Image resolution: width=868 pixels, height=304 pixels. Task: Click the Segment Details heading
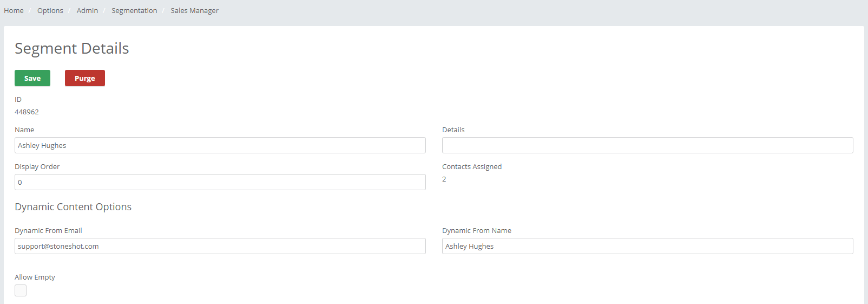coord(71,48)
